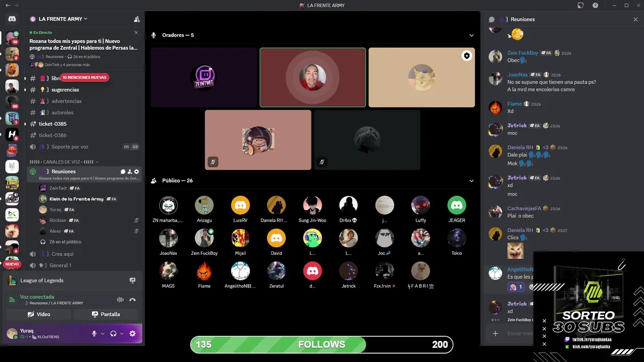Viewport: 644px width, 362px height.
Task: Click the active red-shirt speaker tile
Action: pyautogui.click(x=312, y=77)
